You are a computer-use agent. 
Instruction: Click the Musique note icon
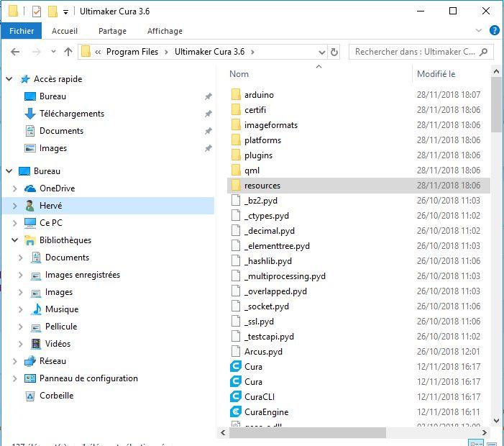[37, 309]
